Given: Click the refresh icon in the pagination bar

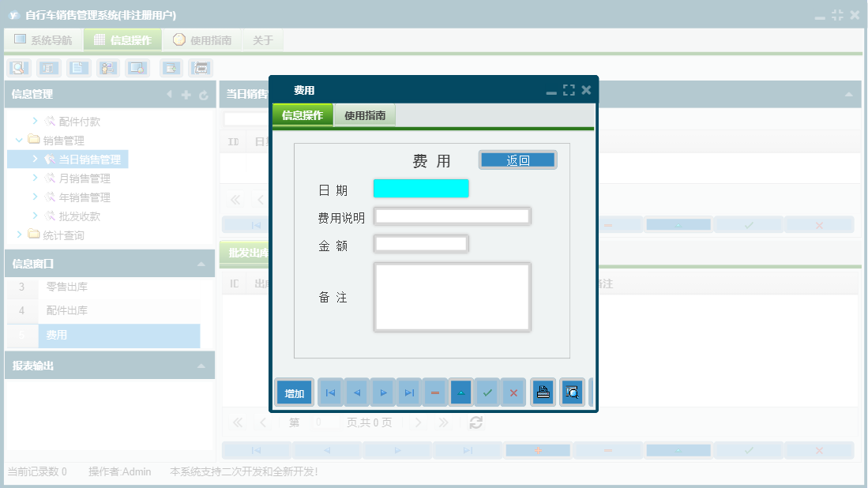Looking at the screenshot, I should tap(475, 422).
